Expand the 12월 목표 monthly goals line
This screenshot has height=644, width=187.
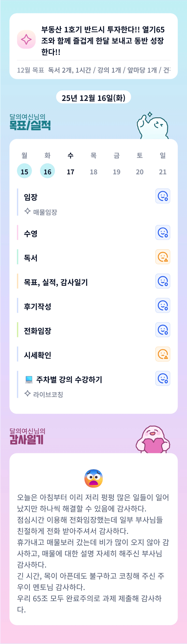[x=94, y=70]
